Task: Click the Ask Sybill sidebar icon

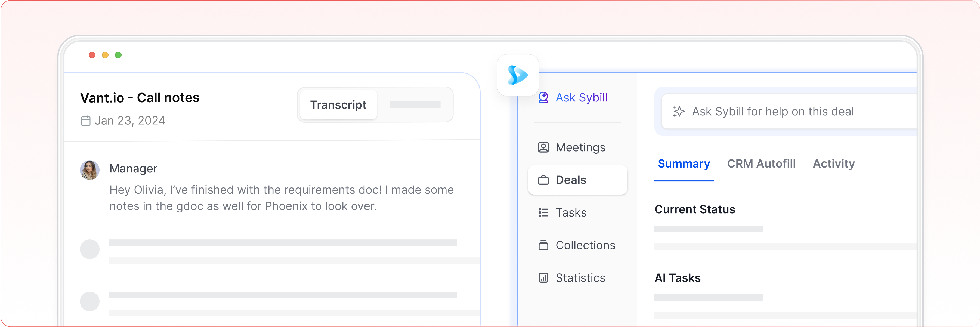Action: click(543, 97)
